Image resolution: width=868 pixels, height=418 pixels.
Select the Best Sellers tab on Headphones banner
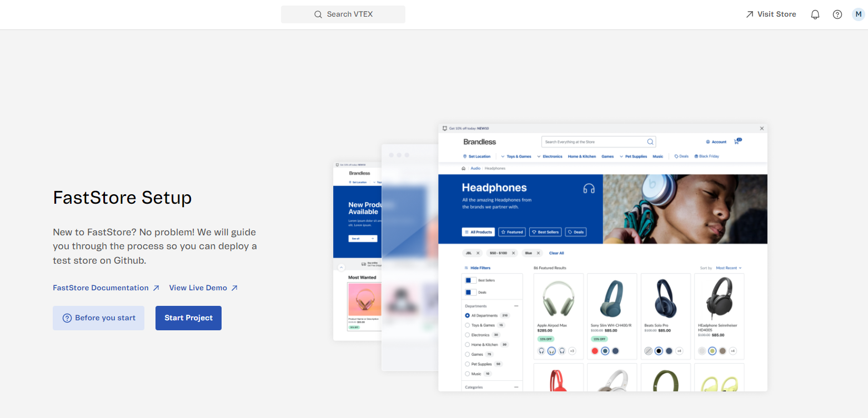pyautogui.click(x=545, y=232)
